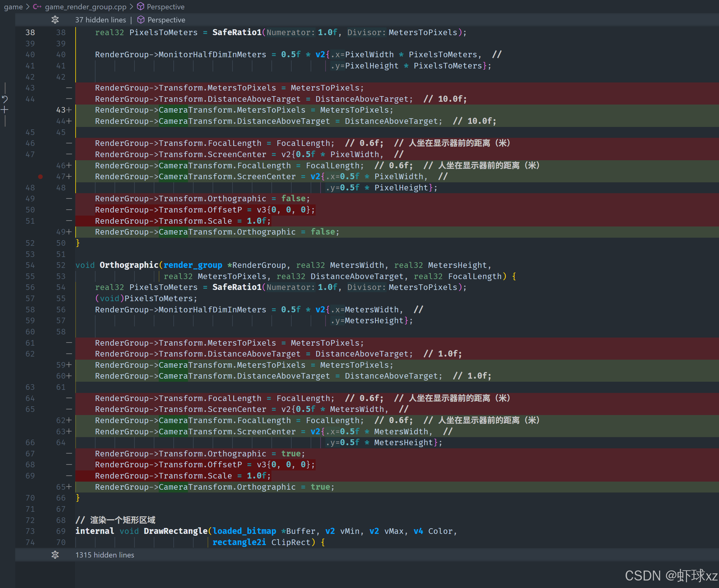Jump to Perspective in the hidden-lines header
719x588 pixels.
[x=166, y=20]
